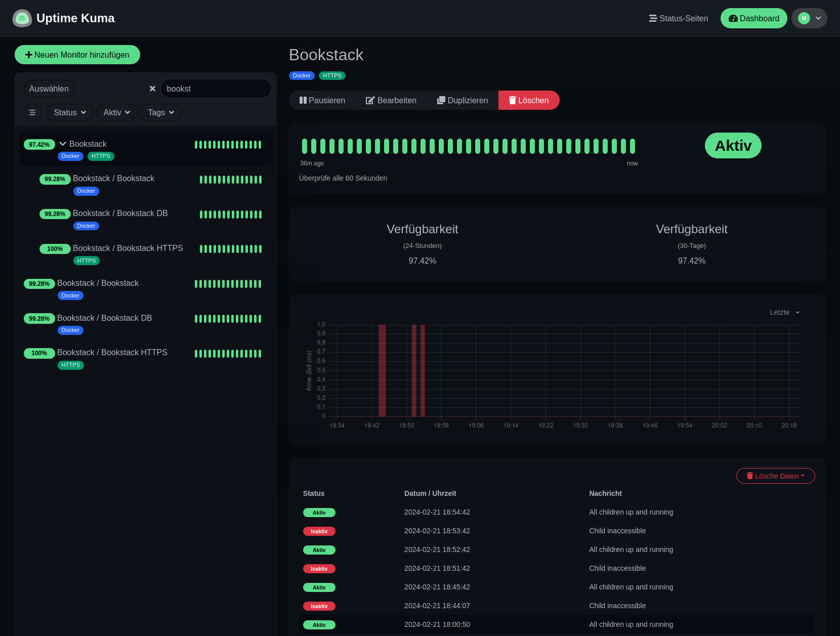Click the large Aktiv status badge
Viewport: 840px width, 636px height.
tap(733, 146)
